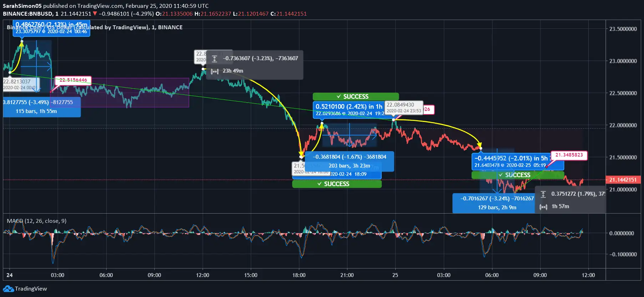Select the 22.0849430 price tooltip at 23:53

[404, 107]
